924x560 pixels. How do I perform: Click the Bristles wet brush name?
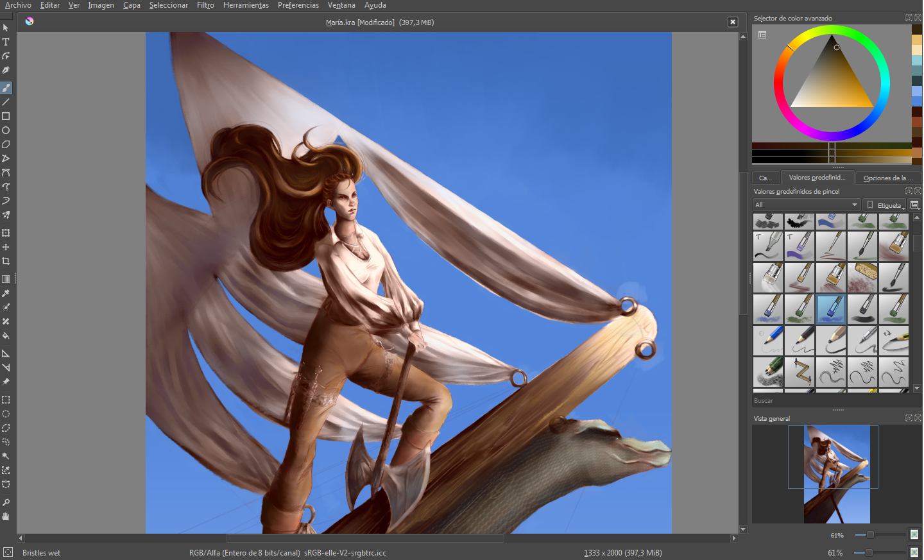click(41, 552)
